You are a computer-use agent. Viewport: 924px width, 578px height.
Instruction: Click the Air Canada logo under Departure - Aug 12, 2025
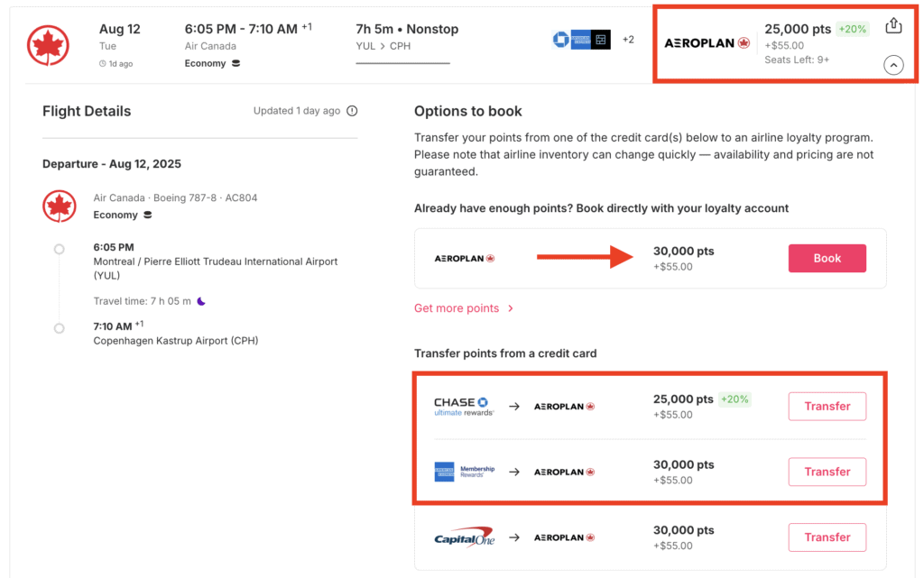(59, 206)
